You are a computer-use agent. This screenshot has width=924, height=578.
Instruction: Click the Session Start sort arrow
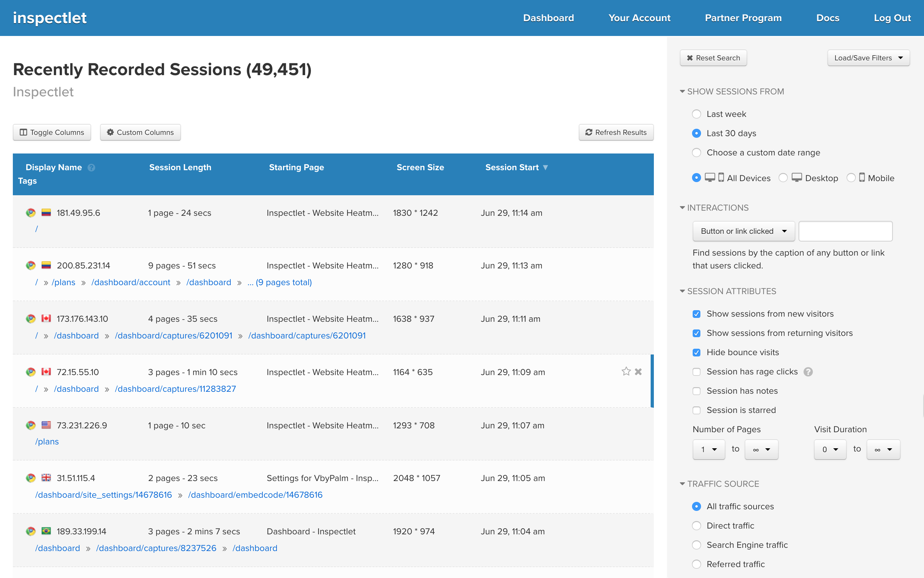tap(545, 167)
